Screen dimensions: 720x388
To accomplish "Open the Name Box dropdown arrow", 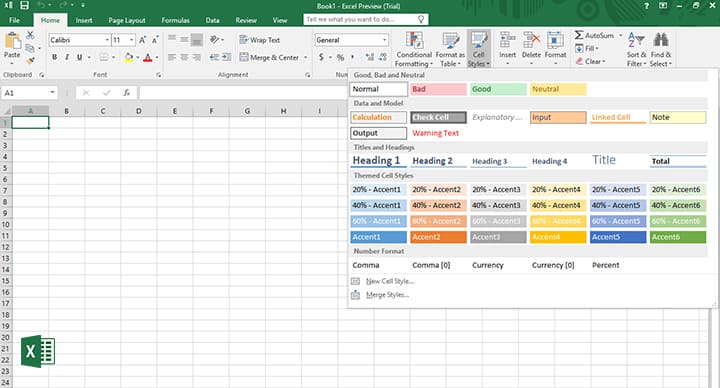I will tap(52, 93).
